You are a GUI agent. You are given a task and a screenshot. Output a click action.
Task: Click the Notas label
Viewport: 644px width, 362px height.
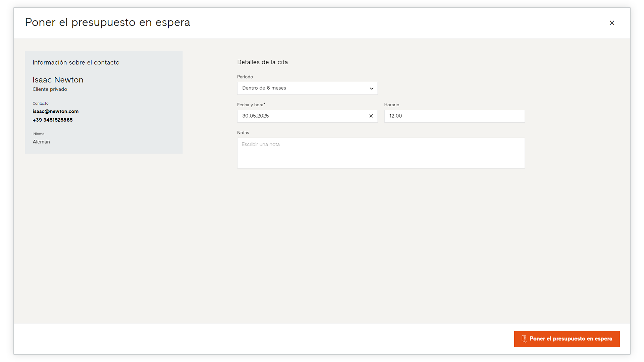pyautogui.click(x=243, y=133)
